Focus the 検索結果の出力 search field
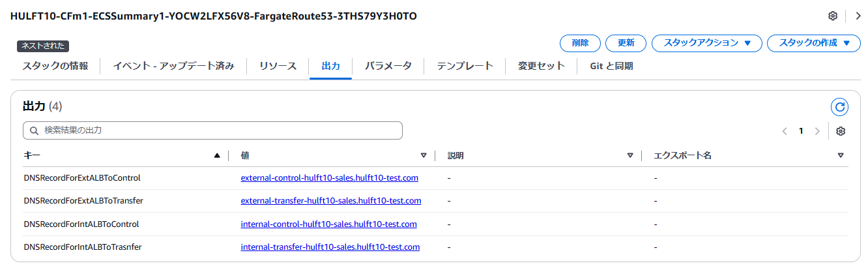The height and width of the screenshot is (272, 868). click(x=212, y=130)
